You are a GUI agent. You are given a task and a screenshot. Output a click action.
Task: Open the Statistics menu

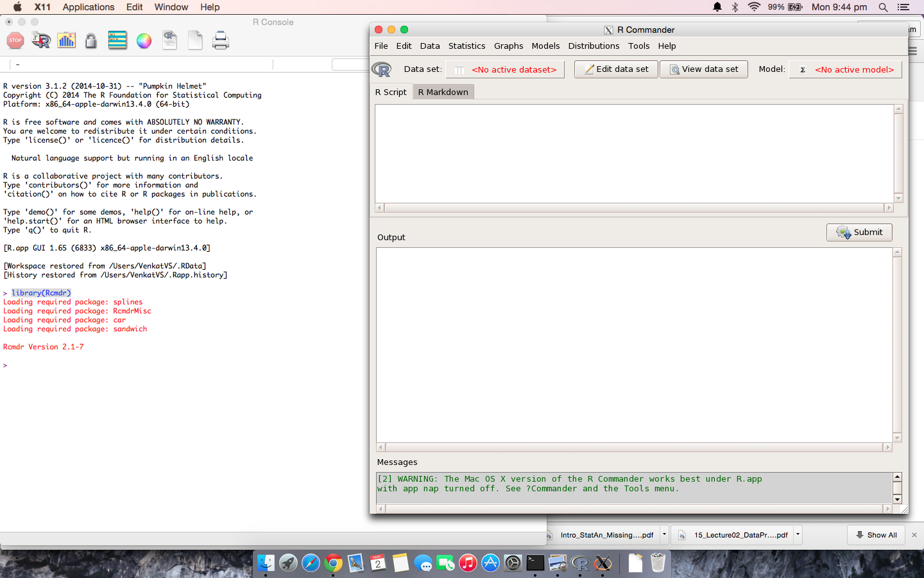(x=466, y=46)
